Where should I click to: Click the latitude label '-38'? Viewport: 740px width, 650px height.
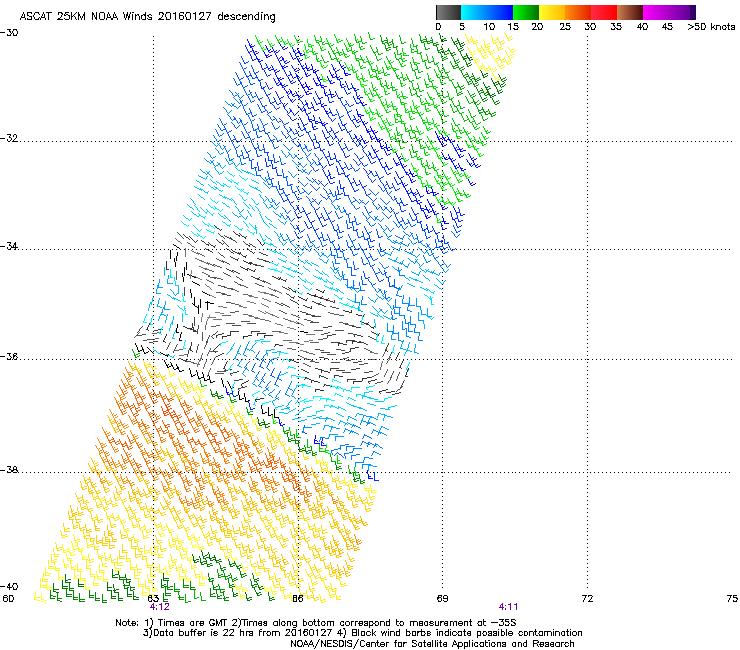click(x=9, y=470)
